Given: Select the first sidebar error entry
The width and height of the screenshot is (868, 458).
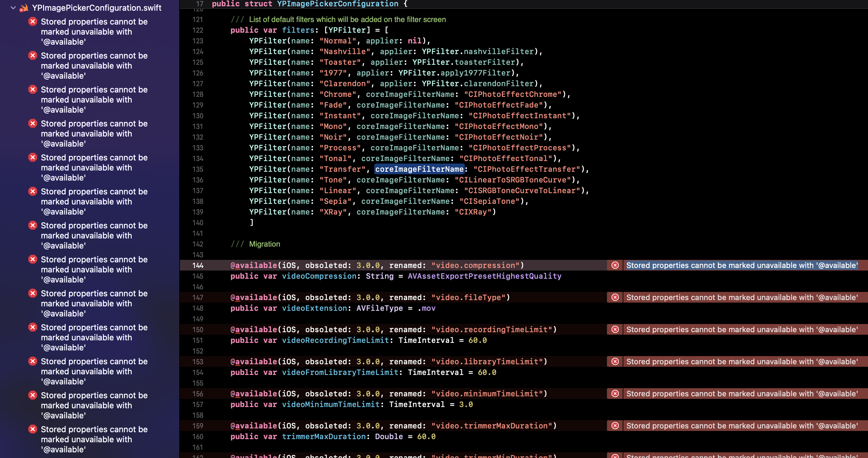Looking at the screenshot, I should [94, 32].
